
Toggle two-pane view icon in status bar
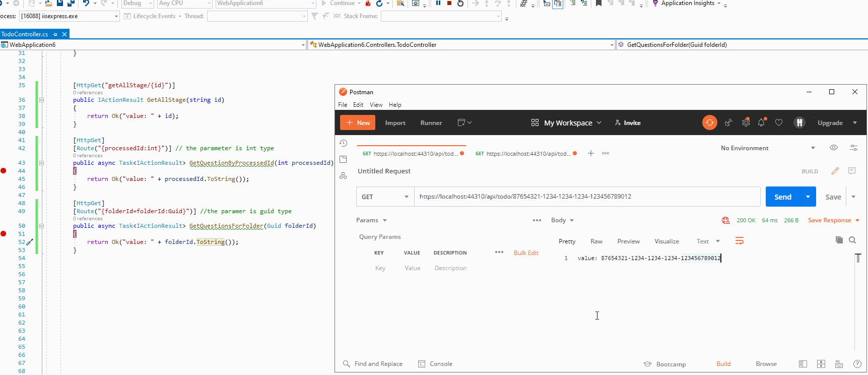(821, 364)
